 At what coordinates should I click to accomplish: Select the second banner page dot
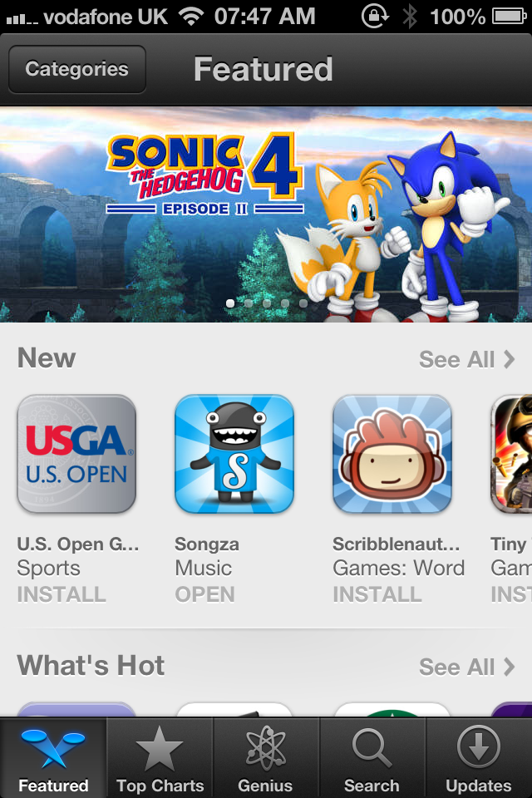point(249,303)
